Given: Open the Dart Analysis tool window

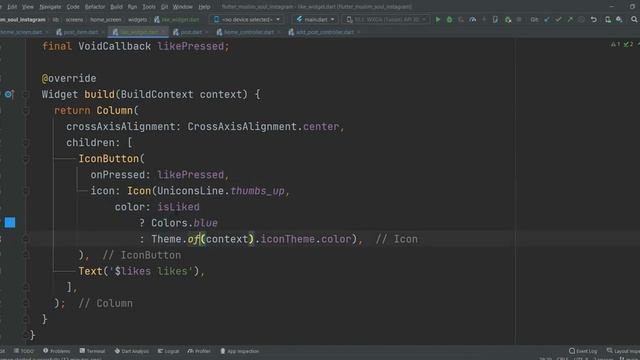Looking at the screenshot, I should [x=131, y=351].
